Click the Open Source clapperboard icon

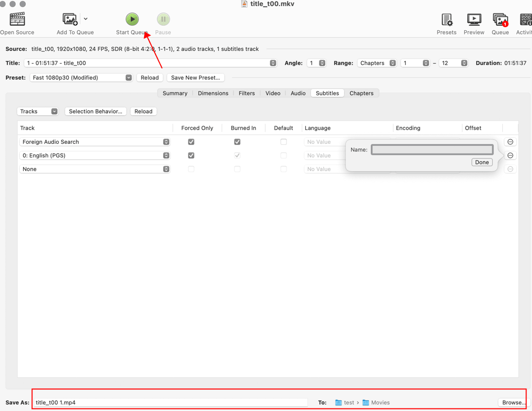(17, 20)
